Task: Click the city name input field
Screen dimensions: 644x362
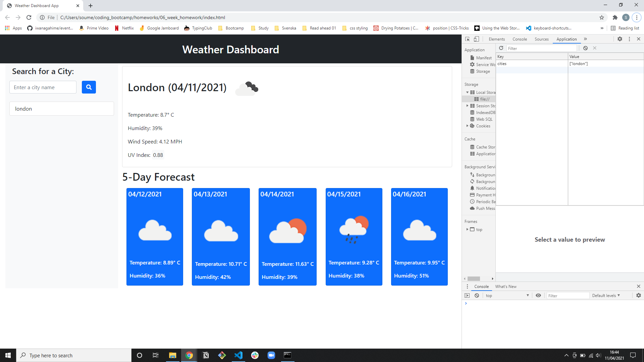Action: [x=43, y=87]
